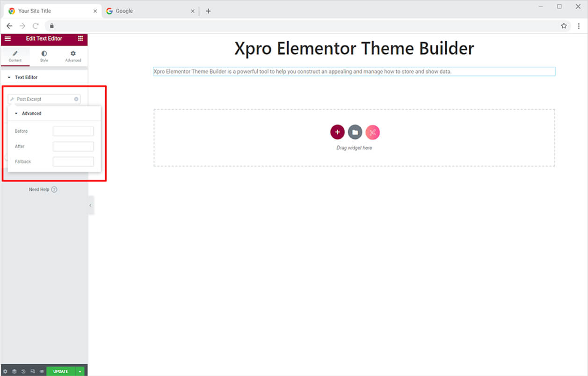Viewport: 588px width, 376px height.
Task: Click the Drag widget here text
Action: pyautogui.click(x=354, y=148)
